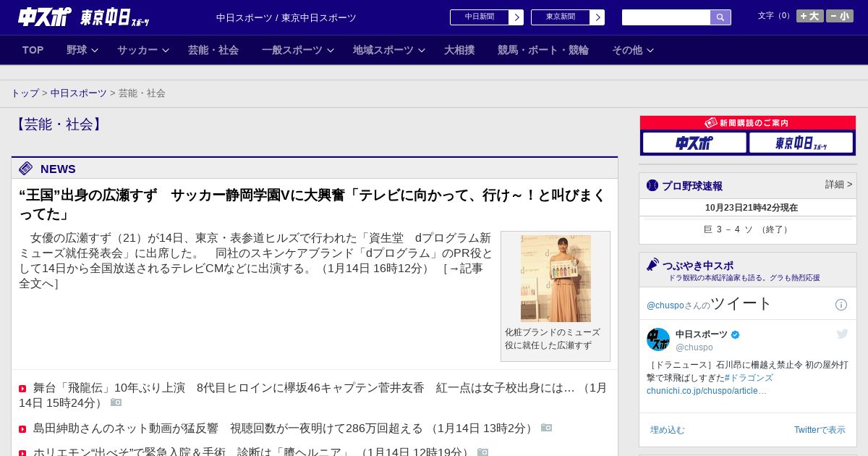Click the search text field
The image size is (868, 456).
pos(666,17)
